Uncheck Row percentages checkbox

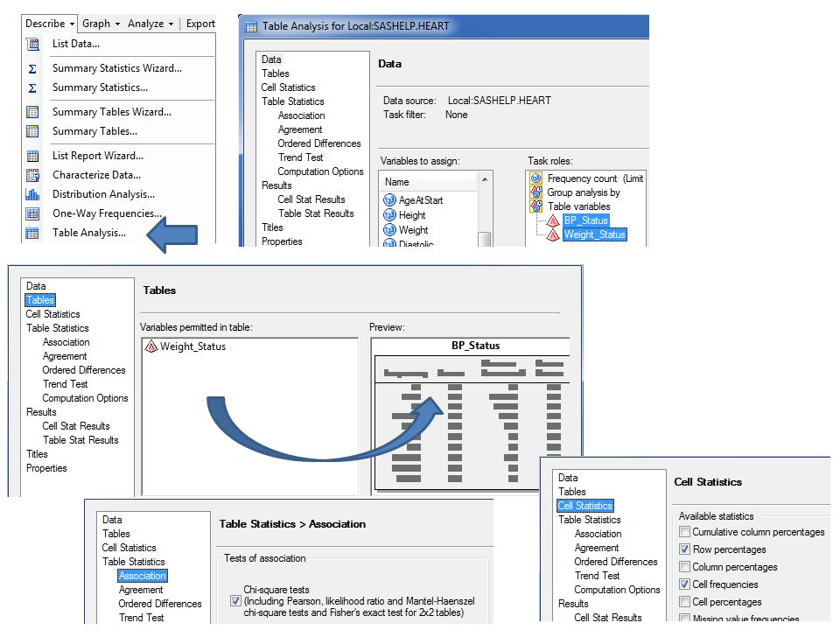pyautogui.click(x=684, y=549)
